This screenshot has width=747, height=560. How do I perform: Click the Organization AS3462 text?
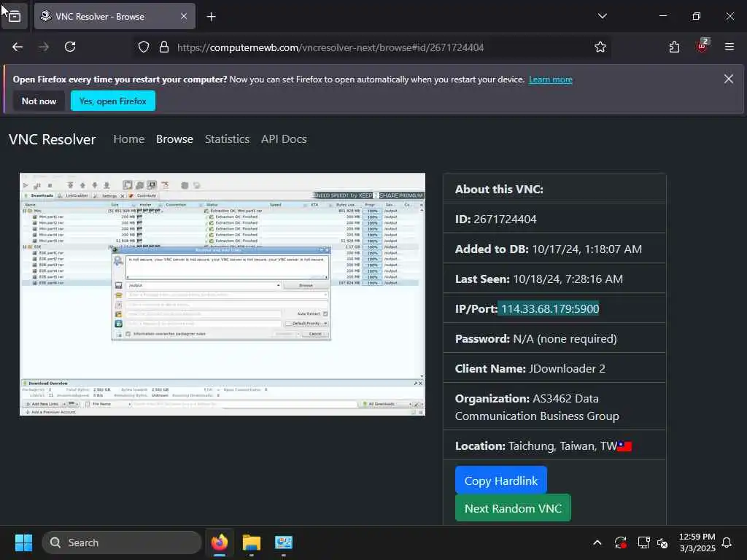pyautogui.click(x=537, y=407)
